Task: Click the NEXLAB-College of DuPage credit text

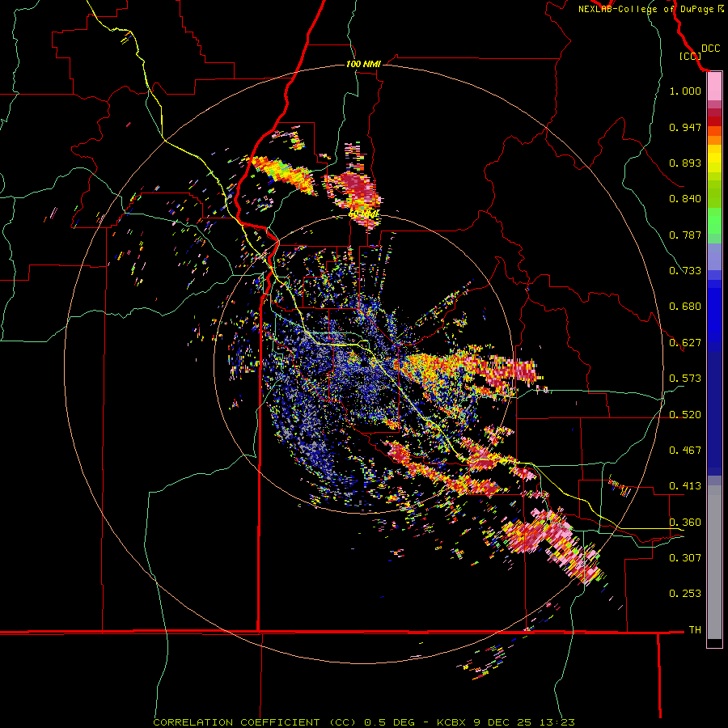Action: point(650,9)
